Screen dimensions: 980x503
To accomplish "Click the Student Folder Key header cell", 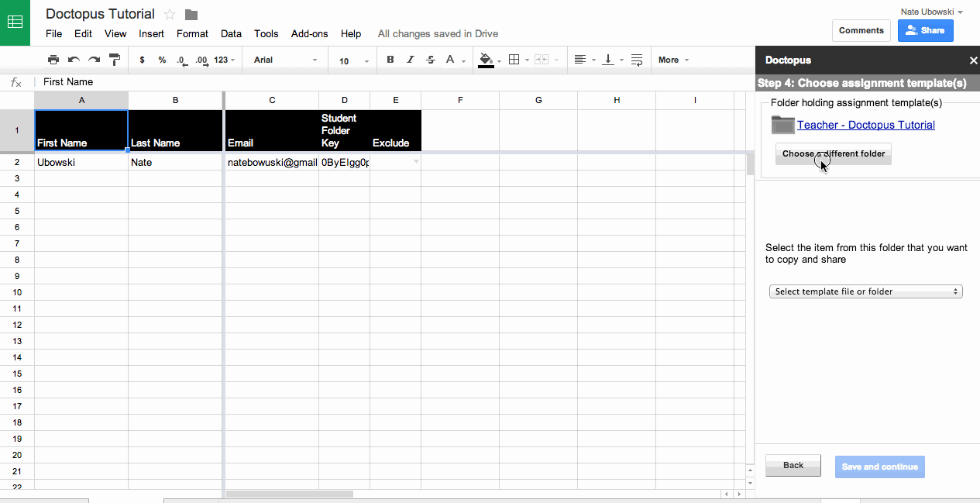I will (x=344, y=130).
